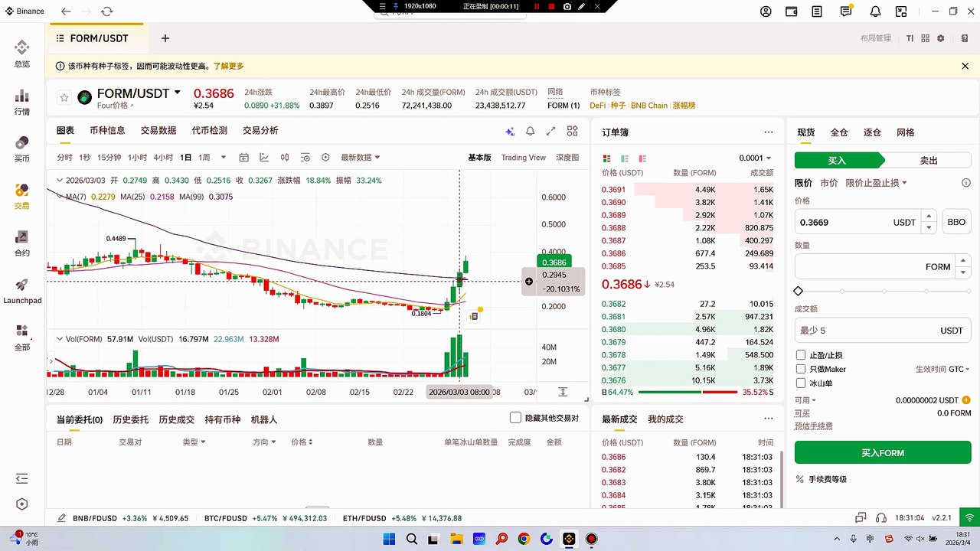Image resolution: width=980 pixels, height=551 pixels.
Task: Switch to 深度图 depth chart mode
Action: [x=567, y=158]
